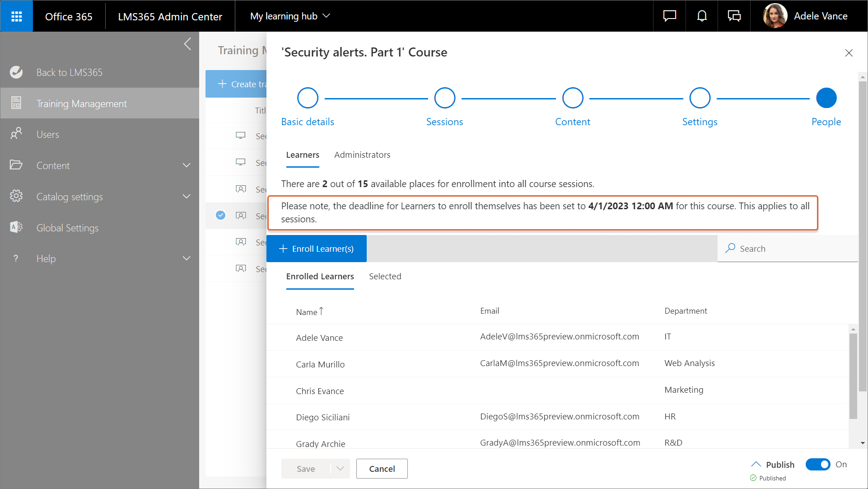
Task: Open the Save button dropdown arrow
Action: tap(340, 469)
